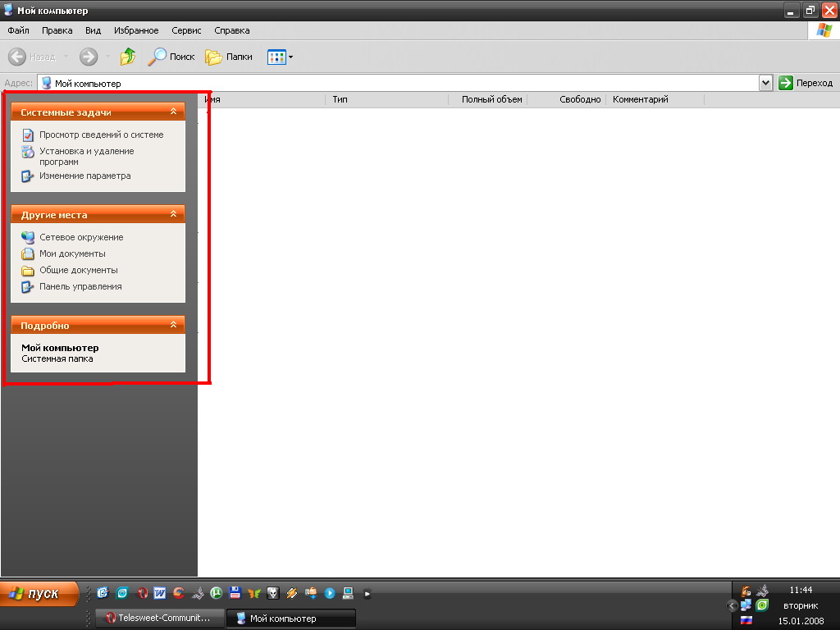Collapse the Другие места panel
Image resolution: width=840 pixels, height=630 pixels.
(x=173, y=214)
